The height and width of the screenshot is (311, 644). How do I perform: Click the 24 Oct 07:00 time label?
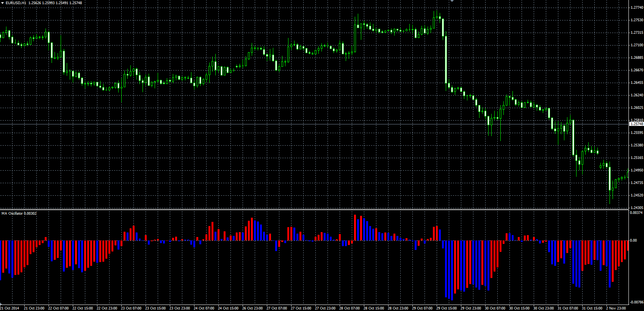click(204, 308)
